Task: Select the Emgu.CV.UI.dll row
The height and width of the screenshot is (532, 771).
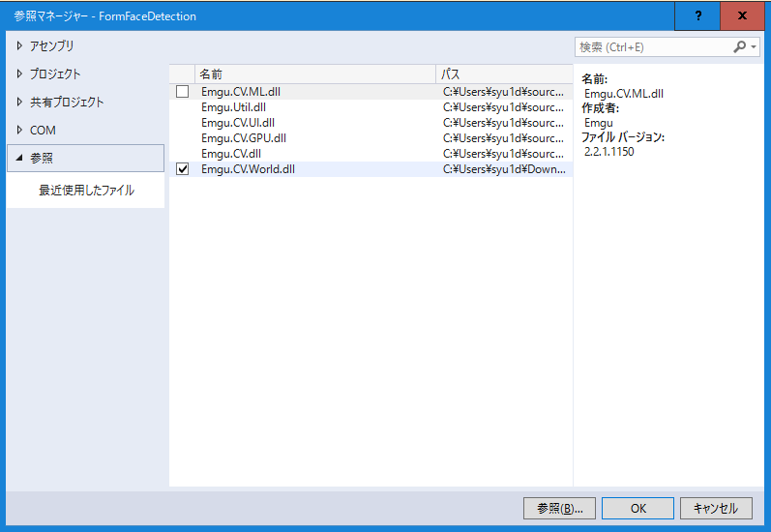Action: [x=371, y=123]
